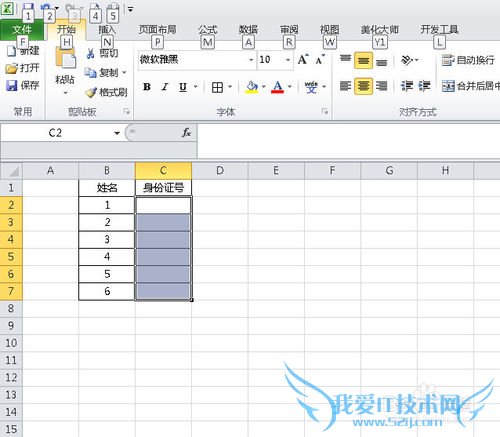
Task: Click the Select All corner button
Action: (x=12, y=171)
